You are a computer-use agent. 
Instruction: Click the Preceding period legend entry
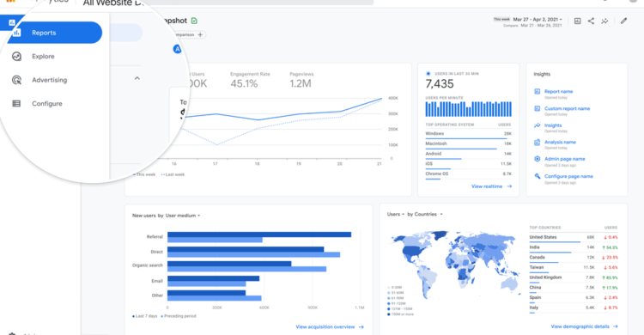tap(179, 316)
